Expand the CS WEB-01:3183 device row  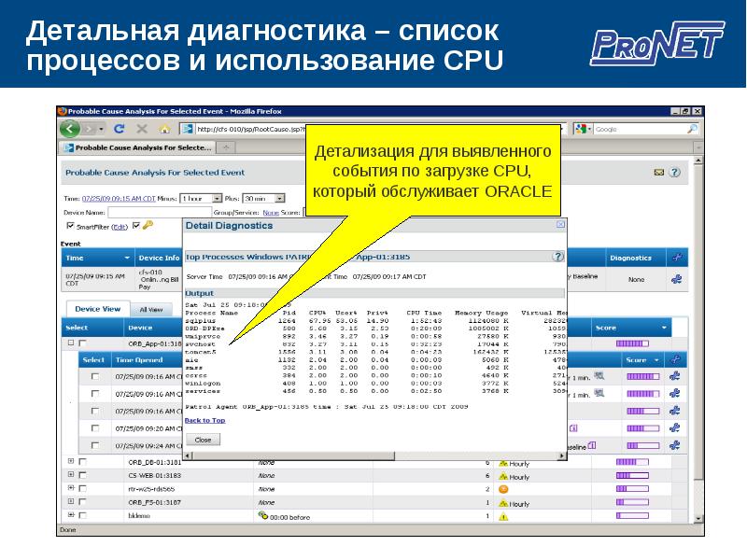pos(71,475)
